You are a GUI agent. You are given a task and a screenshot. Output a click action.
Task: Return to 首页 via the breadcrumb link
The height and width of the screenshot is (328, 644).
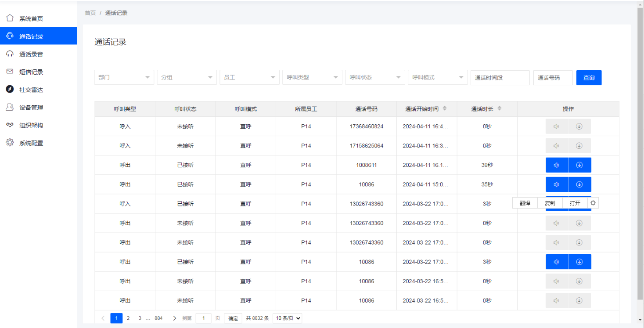coord(90,13)
